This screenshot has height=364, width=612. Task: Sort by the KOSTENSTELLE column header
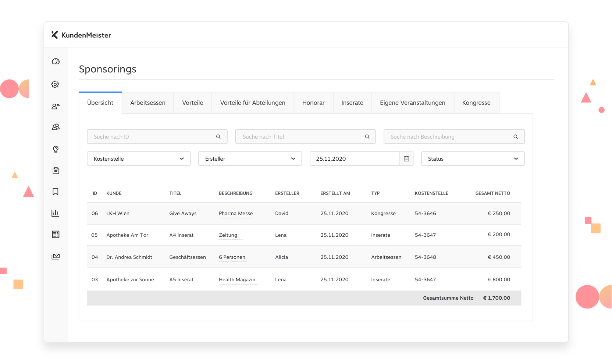431,193
